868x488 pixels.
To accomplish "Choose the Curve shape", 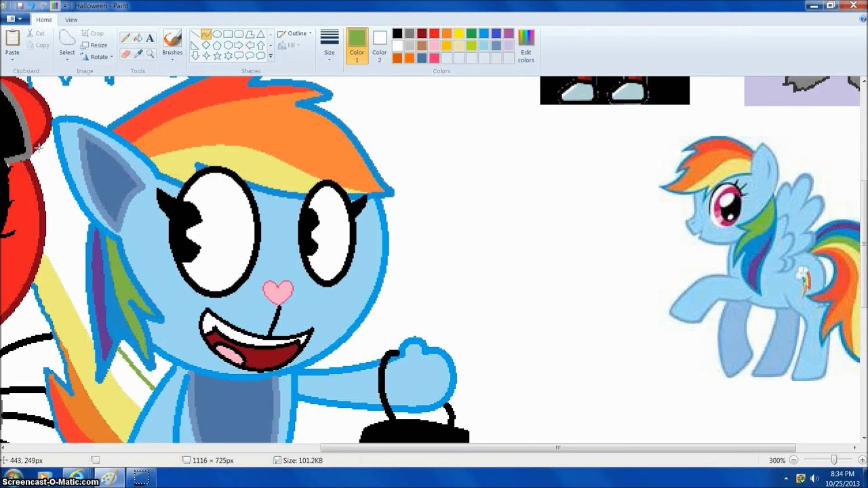I will [x=206, y=34].
